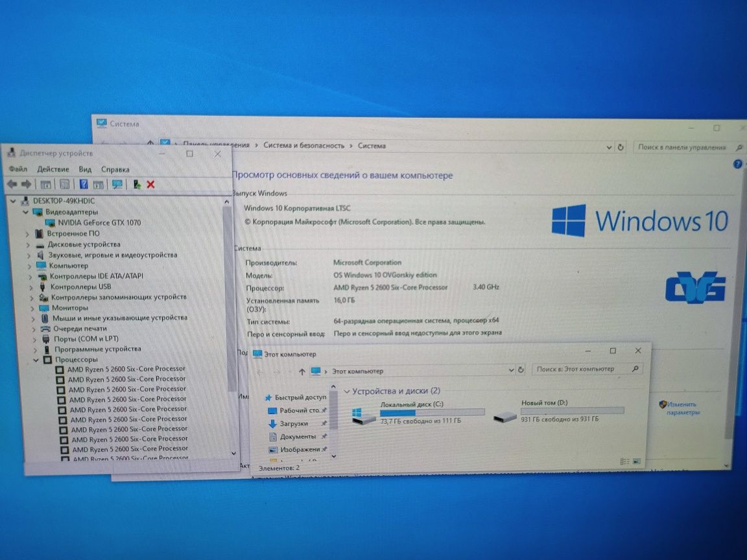Open the Вид menu in Device Manager
Viewport: 747px width, 560px height.
coord(85,169)
